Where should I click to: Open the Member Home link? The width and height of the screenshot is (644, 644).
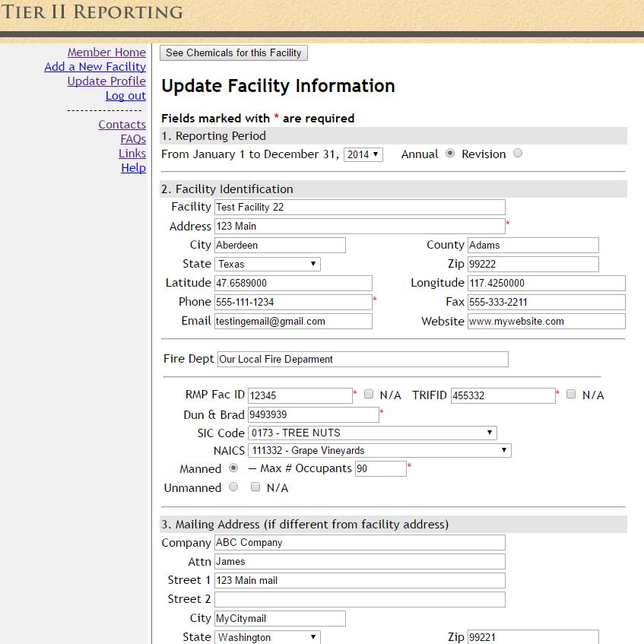[106, 52]
